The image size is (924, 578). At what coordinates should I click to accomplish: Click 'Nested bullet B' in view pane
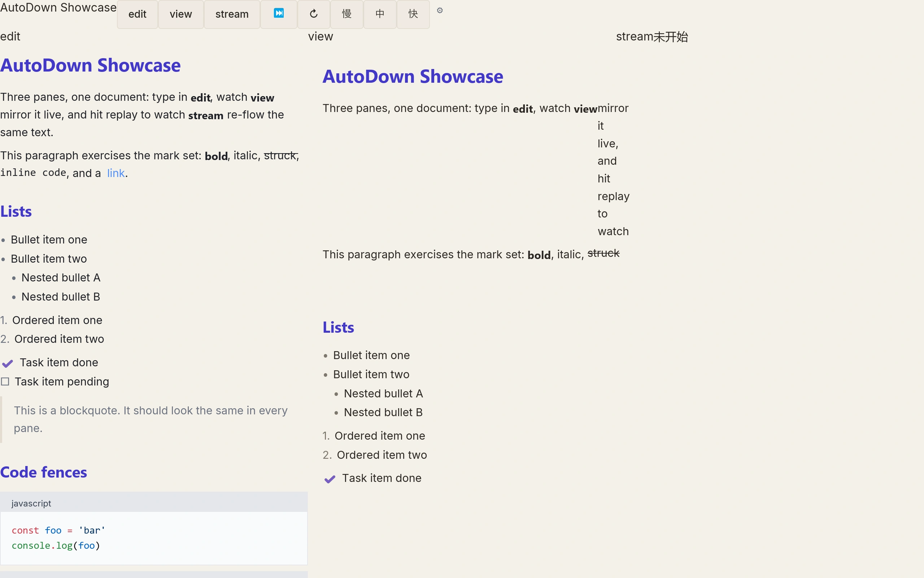coord(383,413)
